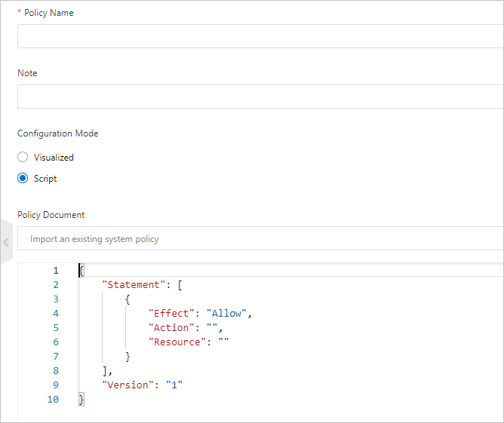504x423 pixels.
Task: Click the closing brace on line 10
Action: coord(81,400)
